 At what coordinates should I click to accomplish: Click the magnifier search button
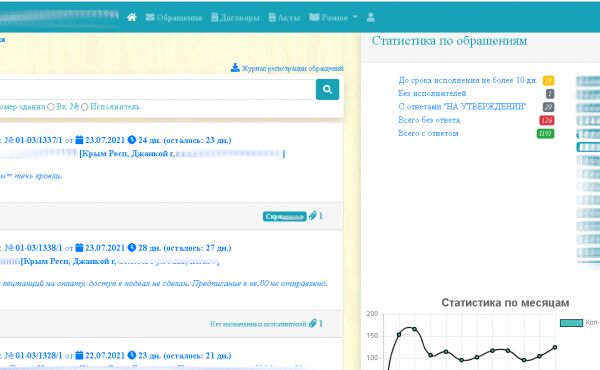point(327,90)
